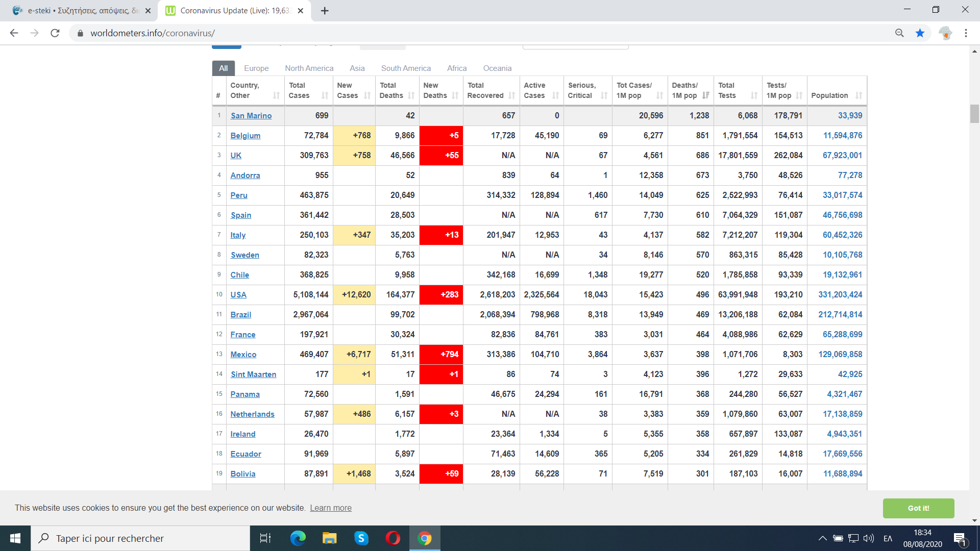Click the browser back arrow
Screen dimensions: 980x551
pyautogui.click(x=14, y=33)
